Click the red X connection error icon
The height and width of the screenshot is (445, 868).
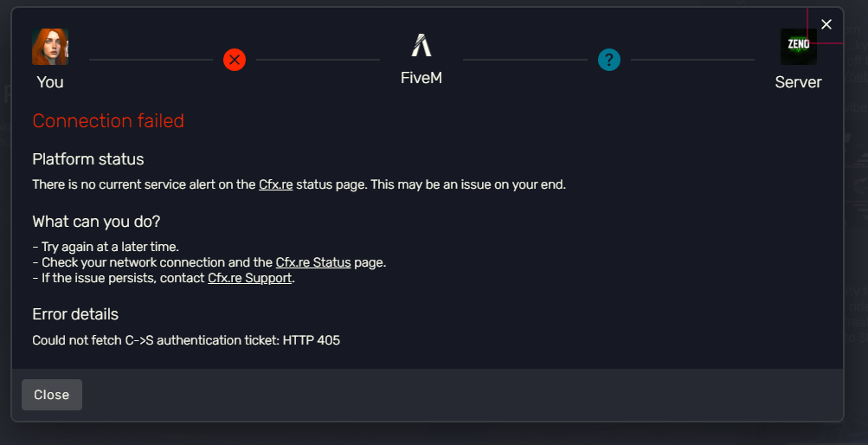[x=235, y=60]
